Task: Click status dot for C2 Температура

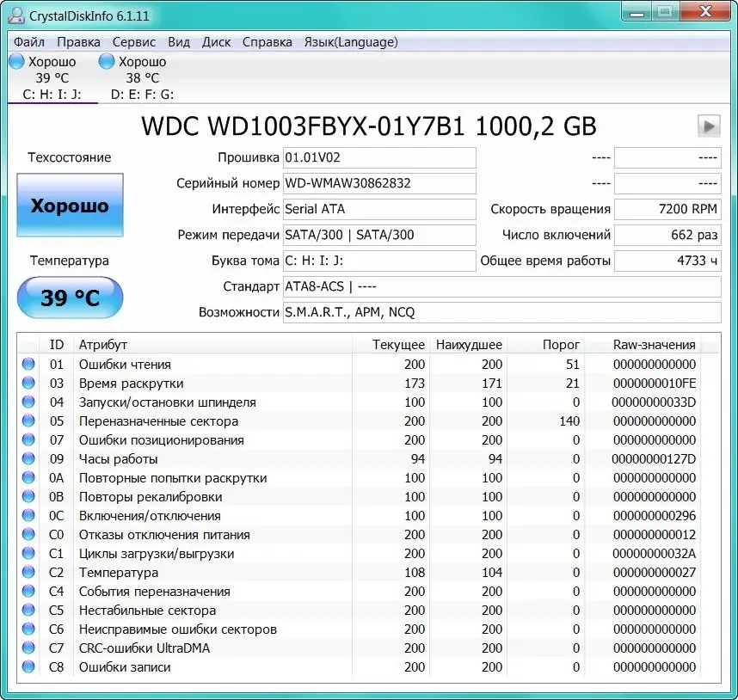Action: pos(28,572)
